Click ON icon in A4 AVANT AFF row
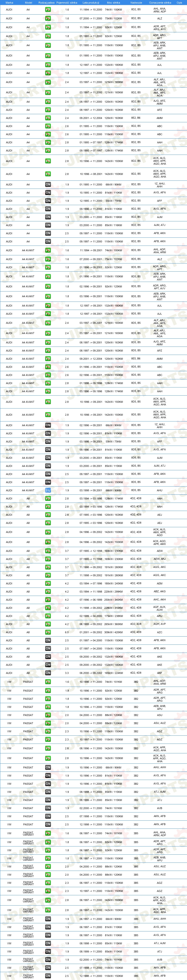 coord(48,442)
